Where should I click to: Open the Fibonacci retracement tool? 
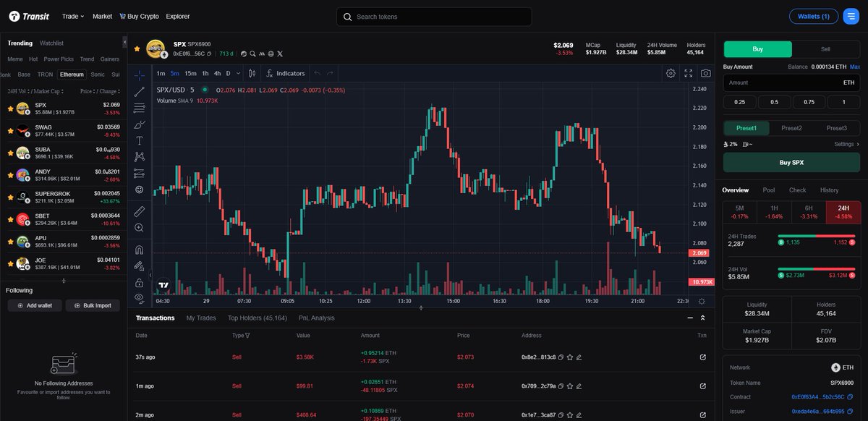140,108
